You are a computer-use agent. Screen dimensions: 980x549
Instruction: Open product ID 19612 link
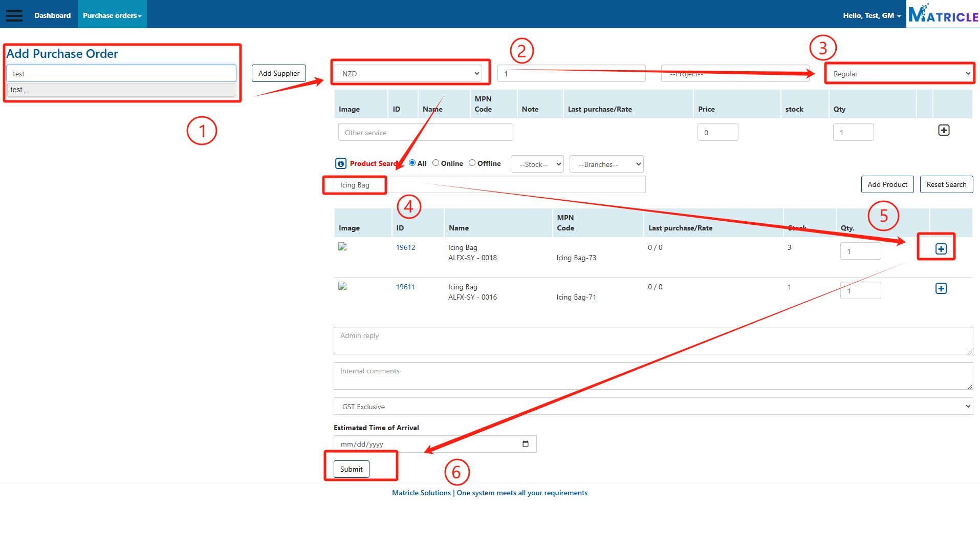point(405,247)
